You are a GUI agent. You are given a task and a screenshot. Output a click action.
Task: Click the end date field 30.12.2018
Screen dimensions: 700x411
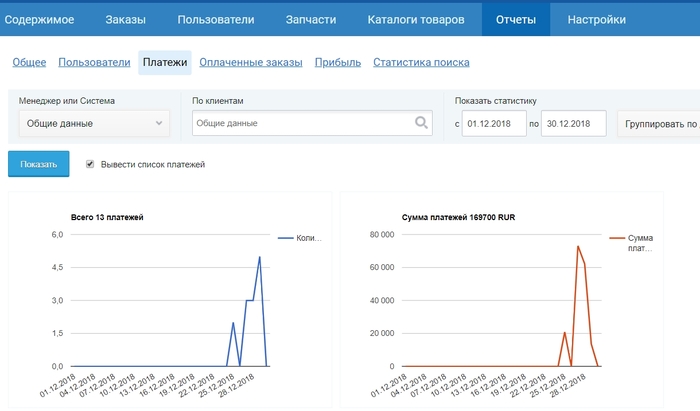(x=573, y=124)
